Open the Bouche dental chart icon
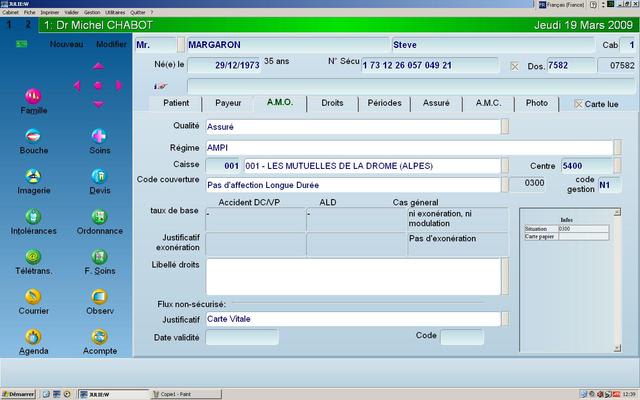The height and width of the screenshot is (400, 640). pos(33,136)
